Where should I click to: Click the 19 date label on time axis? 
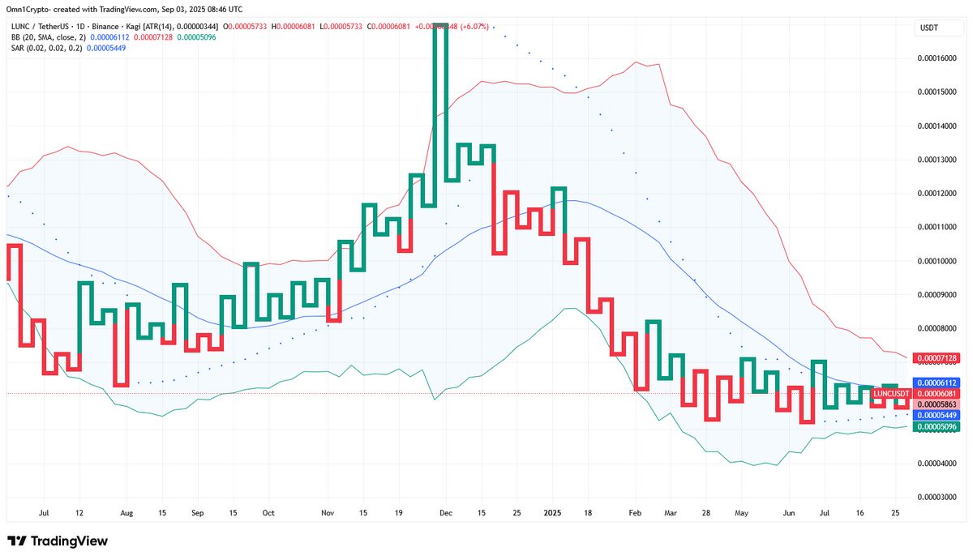398,513
